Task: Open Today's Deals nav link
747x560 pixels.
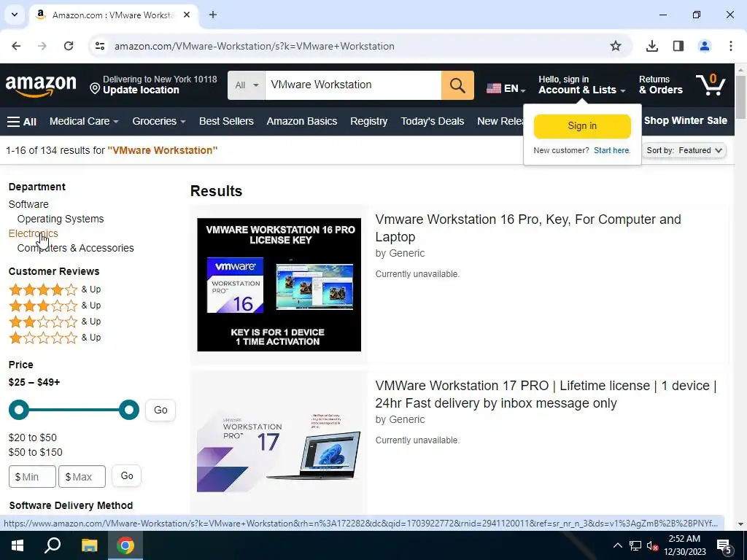Action: (x=432, y=122)
